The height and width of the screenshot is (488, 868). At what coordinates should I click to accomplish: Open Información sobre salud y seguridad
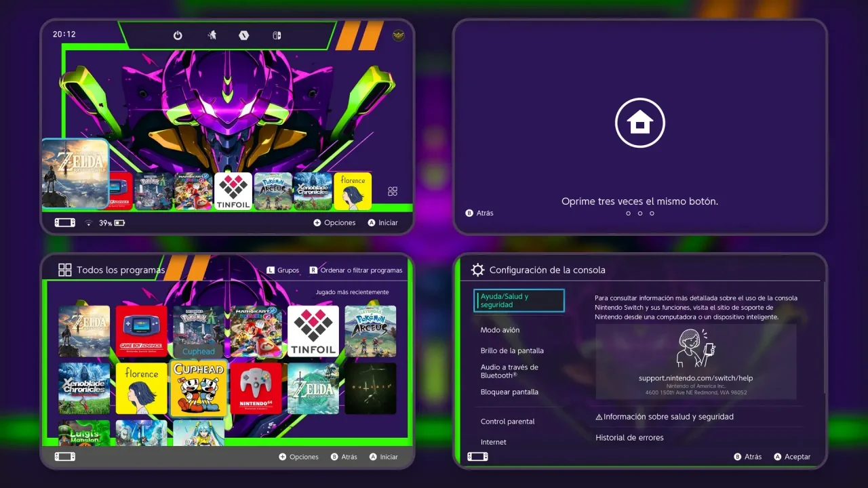[x=665, y=417]
